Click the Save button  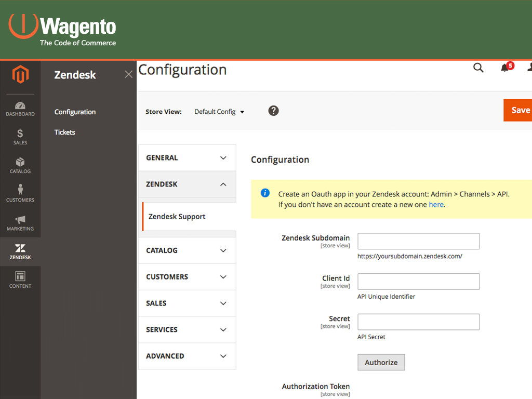click(x=518, y=110)
